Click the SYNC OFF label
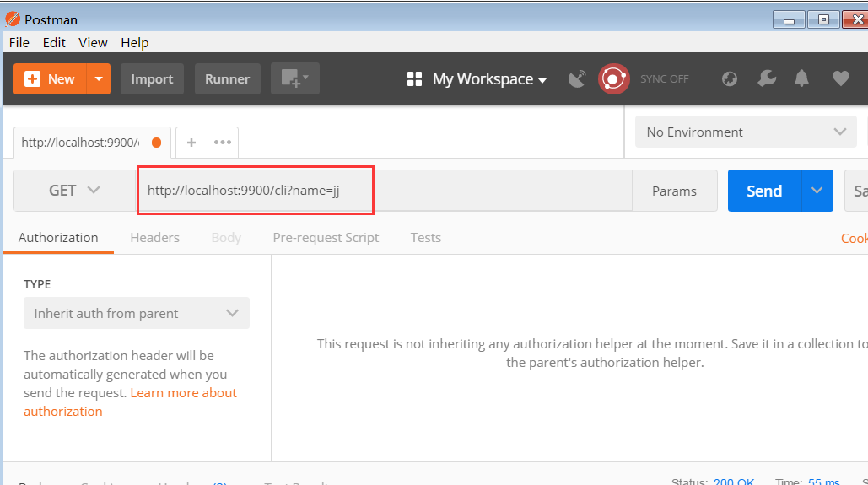Image resolution: width=868 pixels, height=485 pixels. click(x=665, y=78)
